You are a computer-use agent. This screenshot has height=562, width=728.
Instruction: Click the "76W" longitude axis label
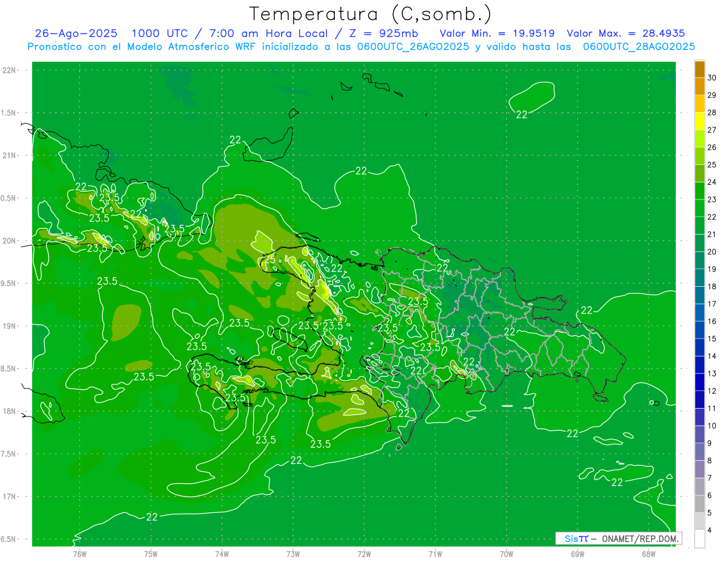pyautogui.click(x=79, y=554)
